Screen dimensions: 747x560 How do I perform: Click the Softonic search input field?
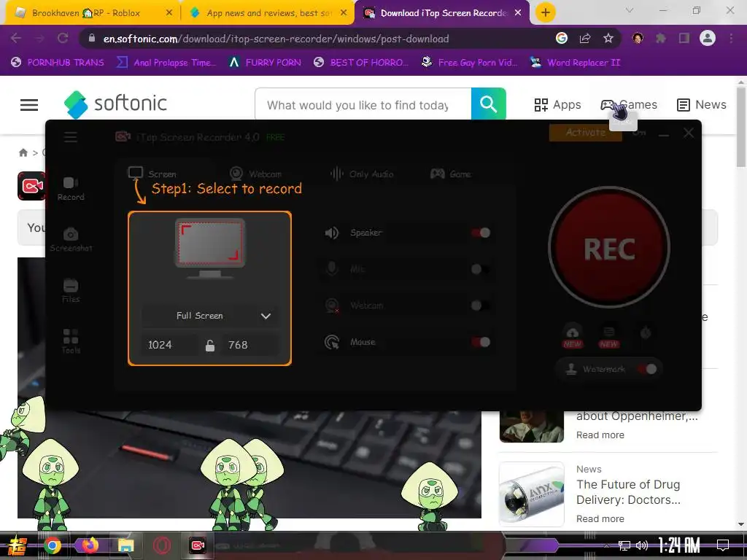363,104
